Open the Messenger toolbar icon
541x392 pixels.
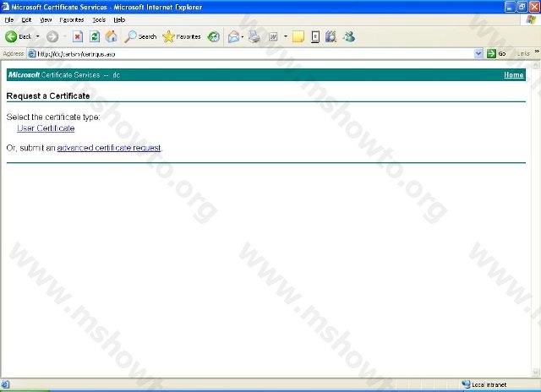coord(349,36)
